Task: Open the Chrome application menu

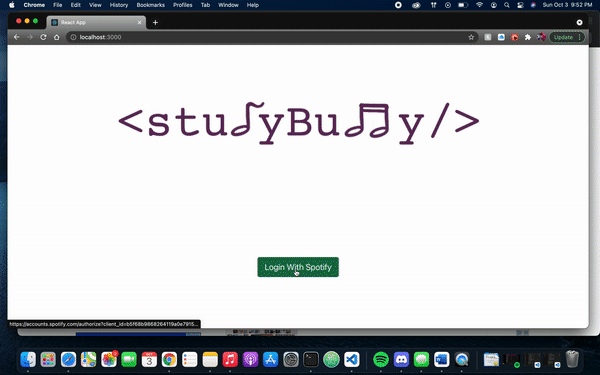Action: (x=34, y=5)
